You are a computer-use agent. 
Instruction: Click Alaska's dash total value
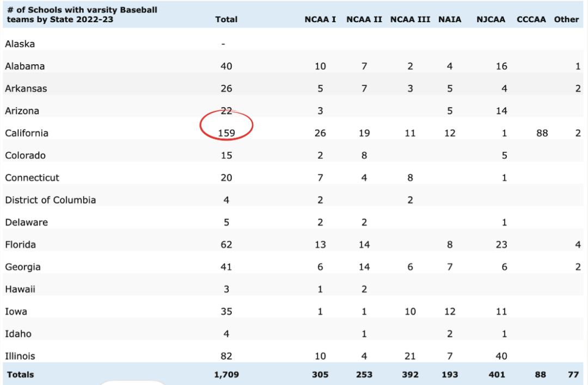pos(223,44)
